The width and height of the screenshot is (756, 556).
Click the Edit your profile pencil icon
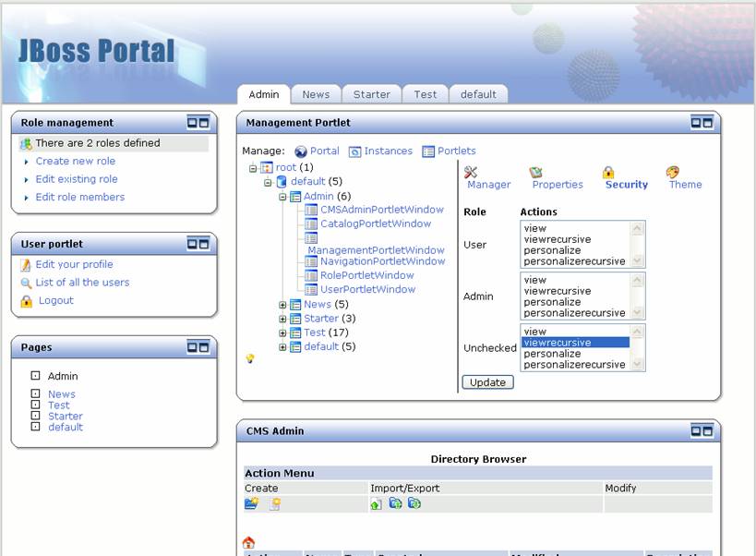(26, 265)
